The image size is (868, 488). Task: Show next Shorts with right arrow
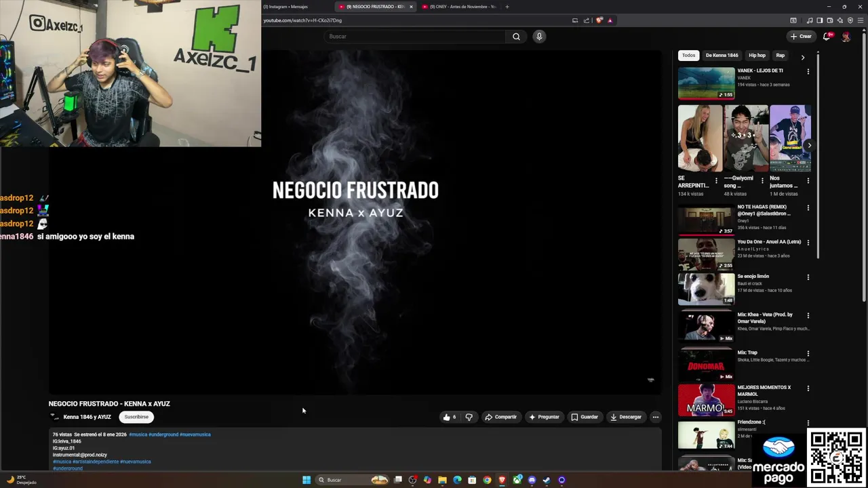tap(809, 145)
